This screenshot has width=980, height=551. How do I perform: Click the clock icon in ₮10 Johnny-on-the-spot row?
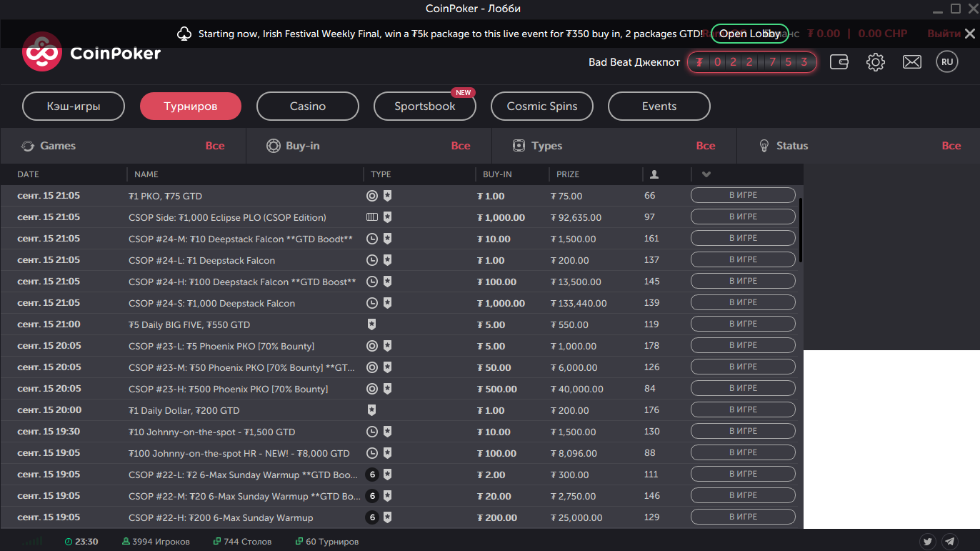pos(372,432)
